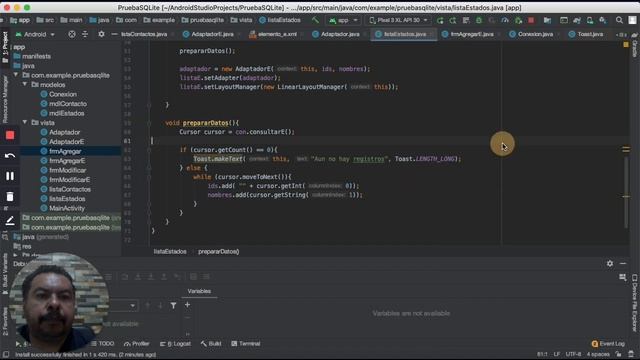Collapse the com.example.pruebasqlite package
The height and width of the screenshot is (360, 640).
(x=16, y=75)
